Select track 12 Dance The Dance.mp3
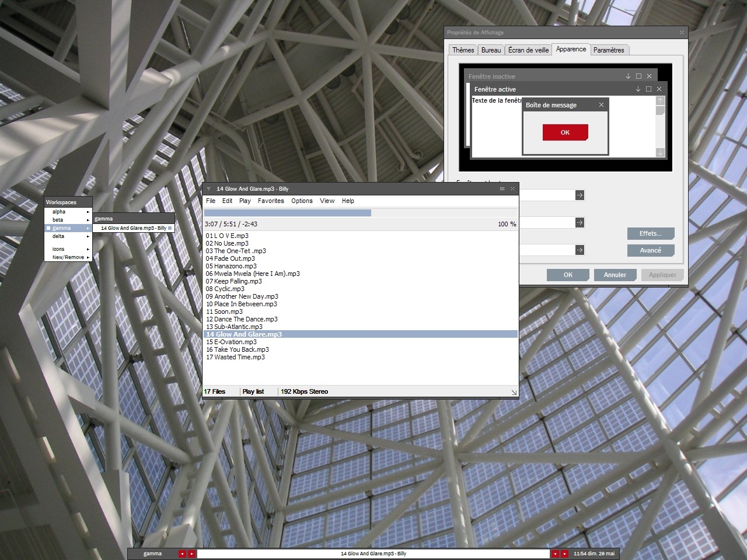 (x=242, y=319)
